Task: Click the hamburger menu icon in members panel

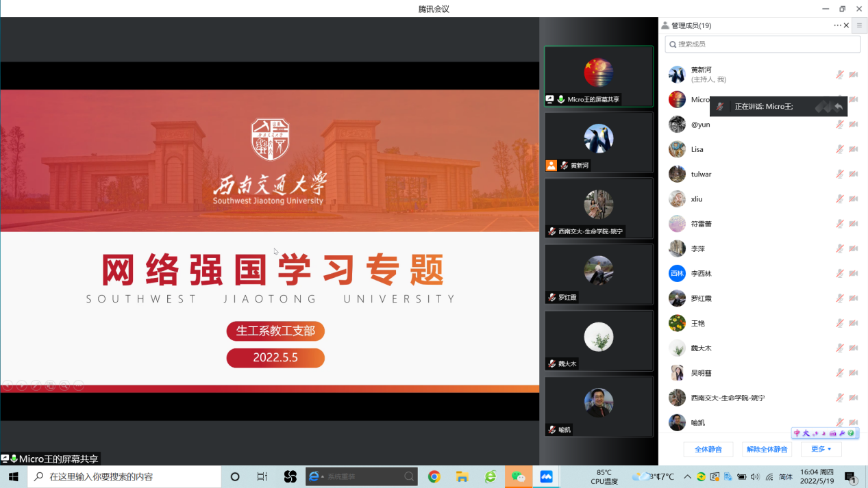Action: coord(859,25)
